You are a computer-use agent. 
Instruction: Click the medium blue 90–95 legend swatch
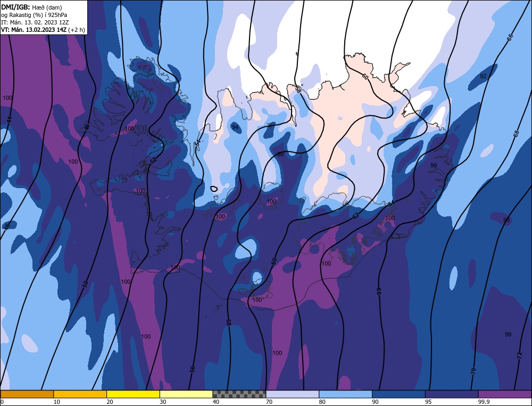pyautogui.click(x=398, y=394)
